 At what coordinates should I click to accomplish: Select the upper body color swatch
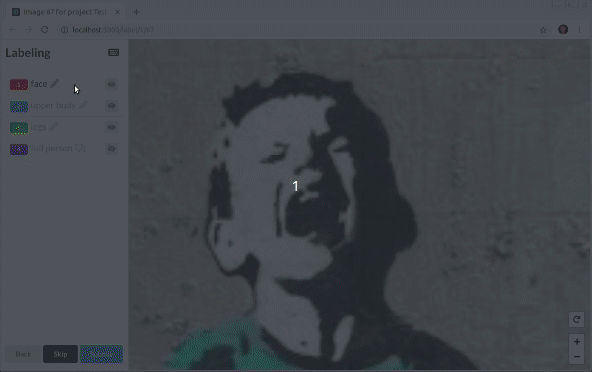pyautogui.click(x=19, y=106)
